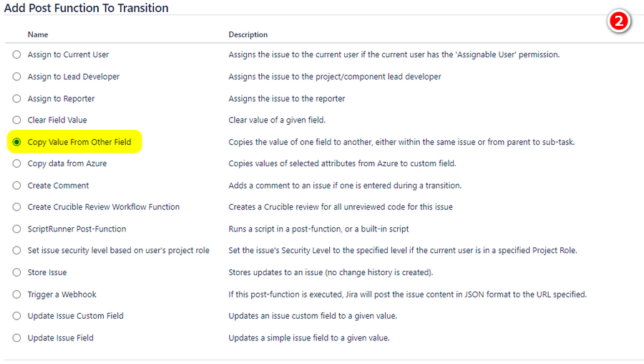
Task: Click the Add Post Function To Transition heading
Action: pyautogui.click(x=87, y=8)
